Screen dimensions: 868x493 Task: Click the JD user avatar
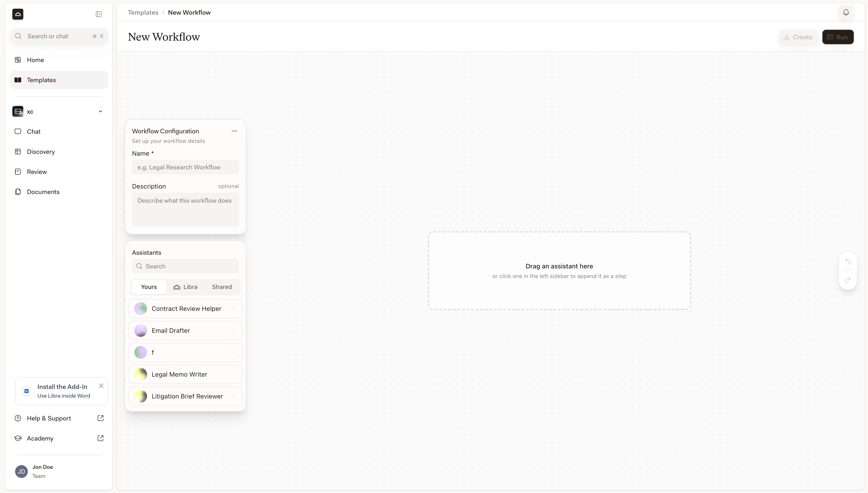tap(21, 471)
